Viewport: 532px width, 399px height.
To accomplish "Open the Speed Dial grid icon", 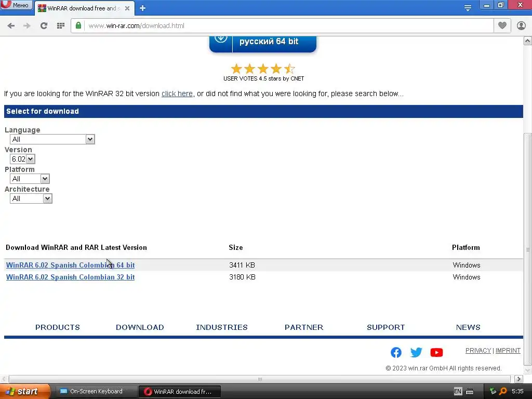I will (61, 26).
